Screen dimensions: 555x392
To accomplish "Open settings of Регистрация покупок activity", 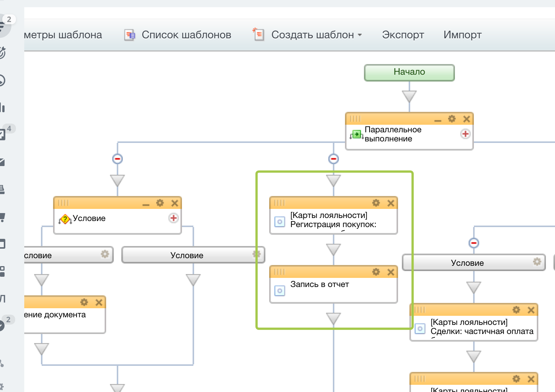I will (376, 203).
